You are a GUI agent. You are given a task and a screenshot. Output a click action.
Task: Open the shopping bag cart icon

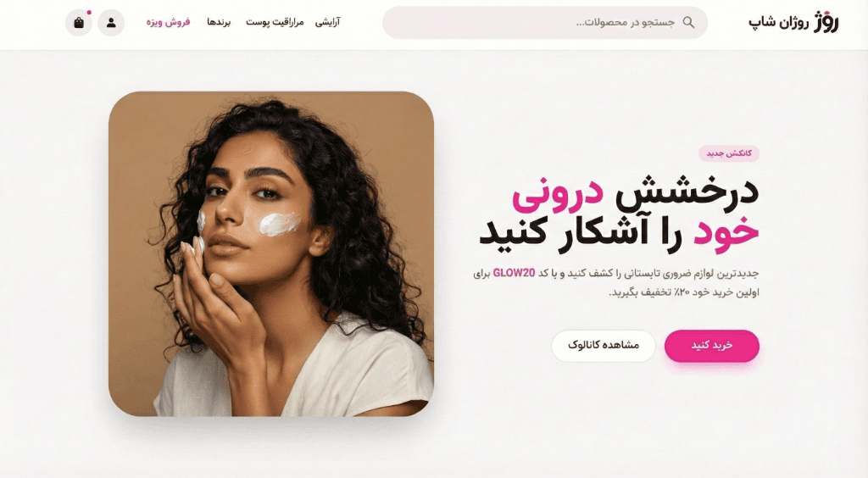pos(79,23)
